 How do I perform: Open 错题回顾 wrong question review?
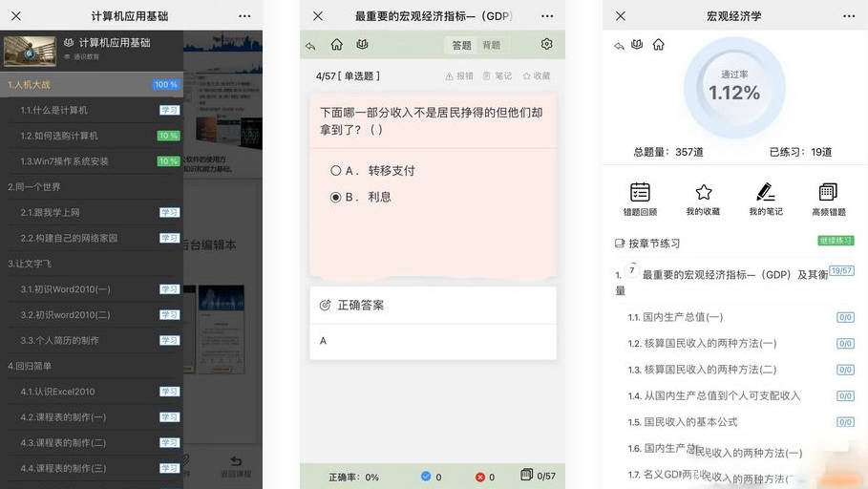(640, 199)
